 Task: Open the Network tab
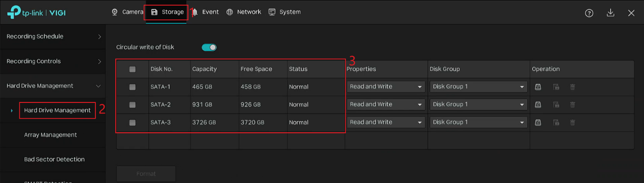(x=244, y=12)
